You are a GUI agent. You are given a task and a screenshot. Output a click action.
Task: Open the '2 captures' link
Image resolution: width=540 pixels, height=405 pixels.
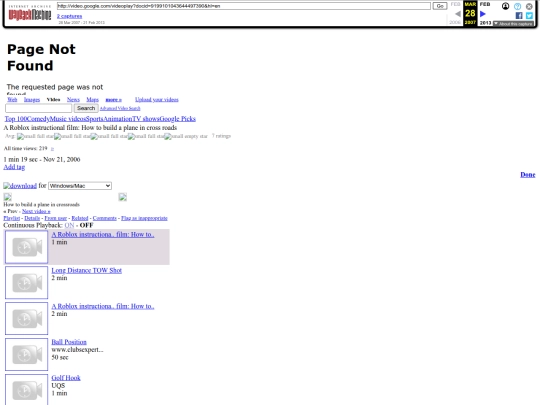70,16
